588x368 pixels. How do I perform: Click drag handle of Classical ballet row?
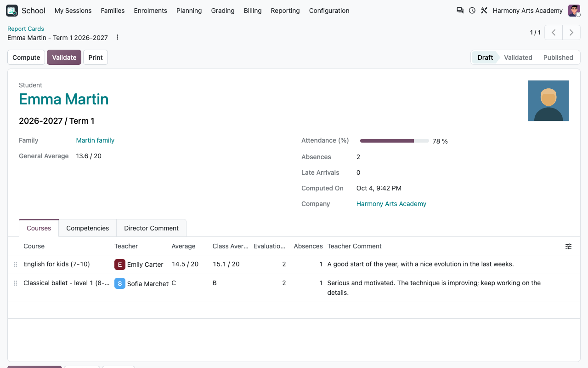pos(15,283)
